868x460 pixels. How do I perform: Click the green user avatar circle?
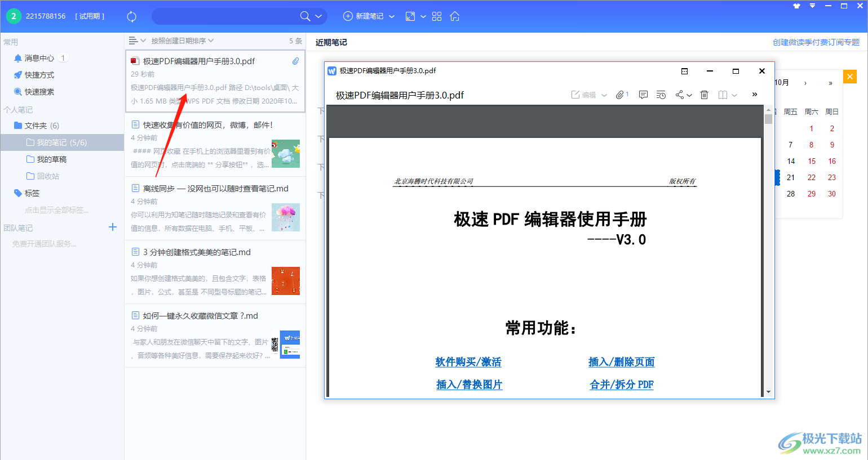14,16
